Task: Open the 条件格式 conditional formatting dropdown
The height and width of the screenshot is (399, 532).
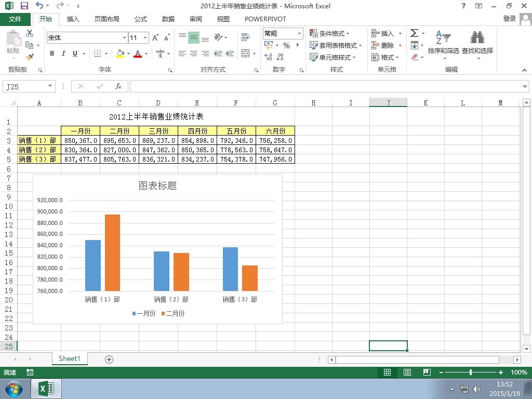Action: coord(329,33)
